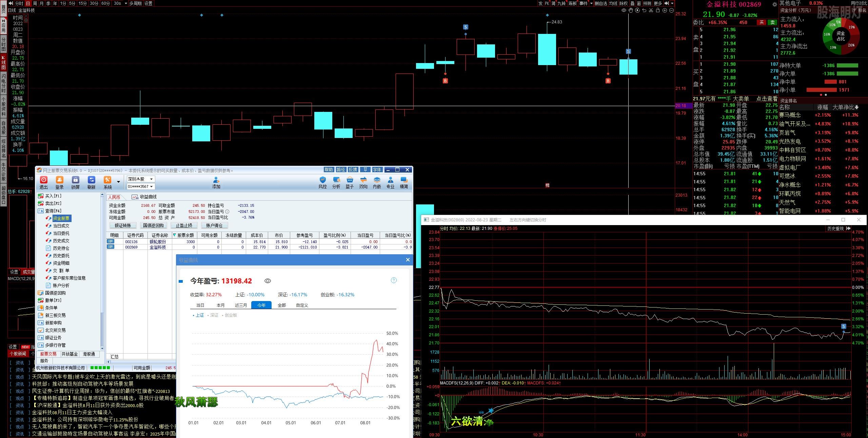Click the red 买 buy button

coord(762,22)
